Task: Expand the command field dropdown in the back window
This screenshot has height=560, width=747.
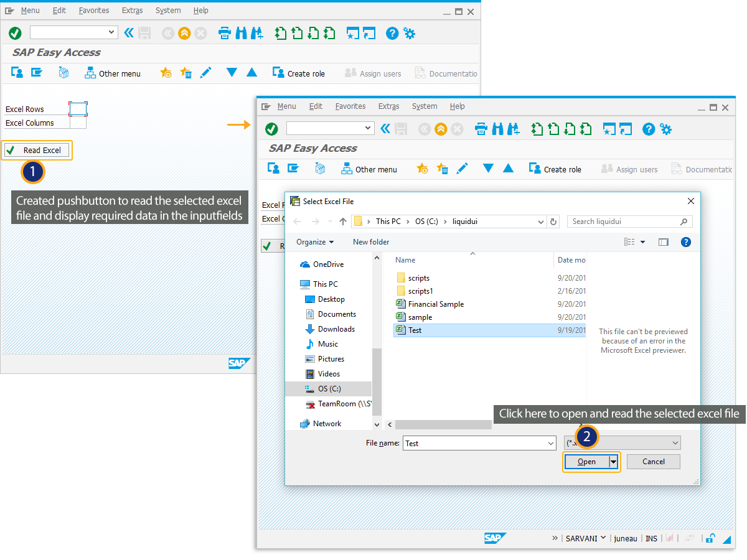Action: click(x=112, y=32)
